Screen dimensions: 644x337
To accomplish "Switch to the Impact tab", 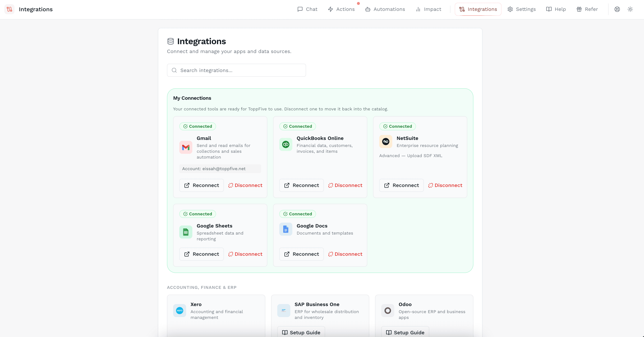I will 428,9.
